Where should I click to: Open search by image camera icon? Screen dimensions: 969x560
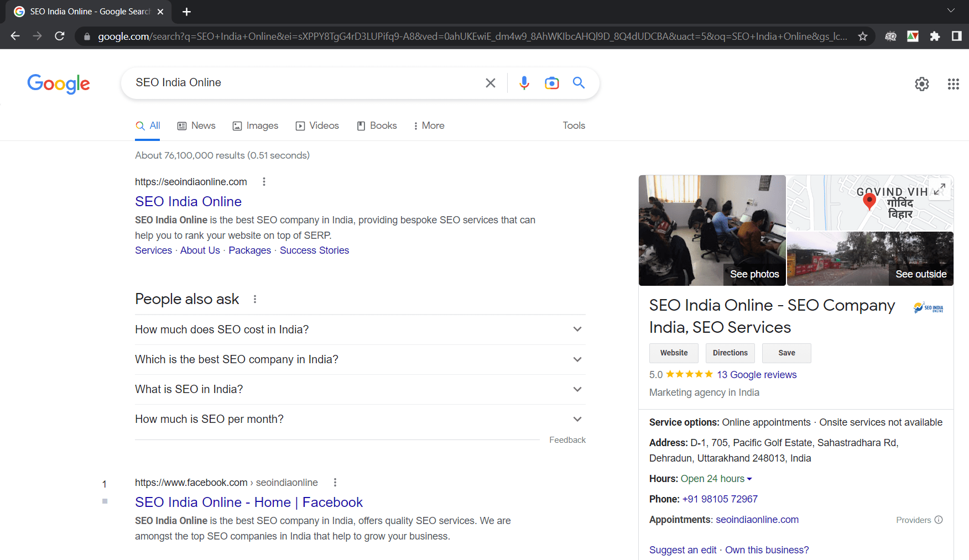551,83
